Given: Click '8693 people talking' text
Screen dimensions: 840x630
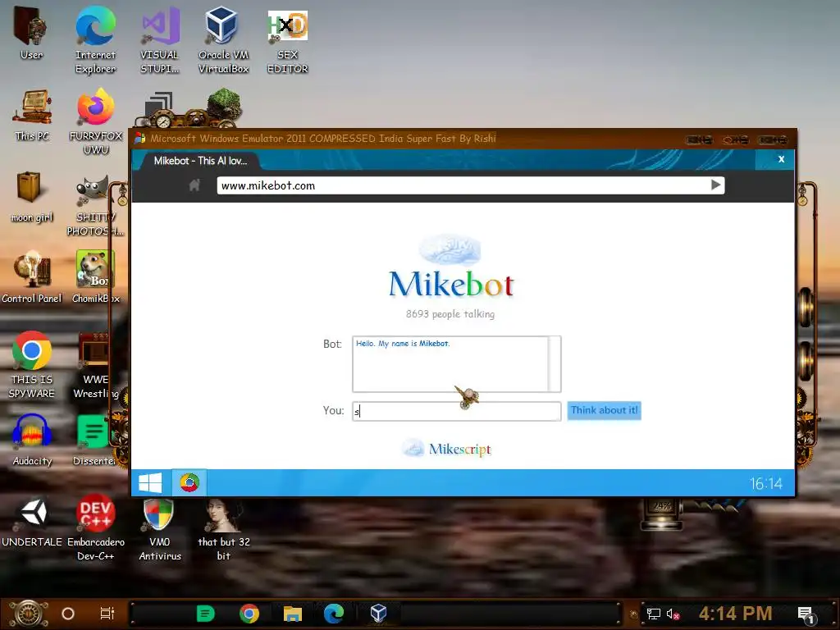Looking at the screenshot, I should click(450, 314).
